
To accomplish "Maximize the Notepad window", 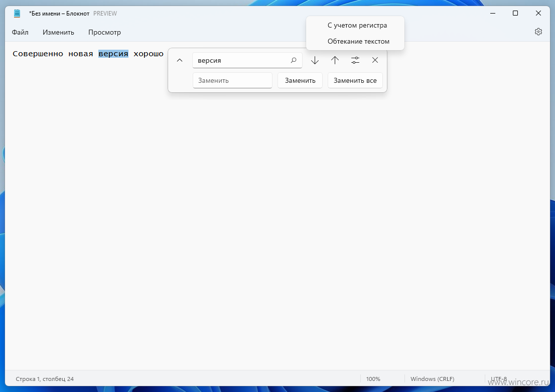I will [515, 14].
